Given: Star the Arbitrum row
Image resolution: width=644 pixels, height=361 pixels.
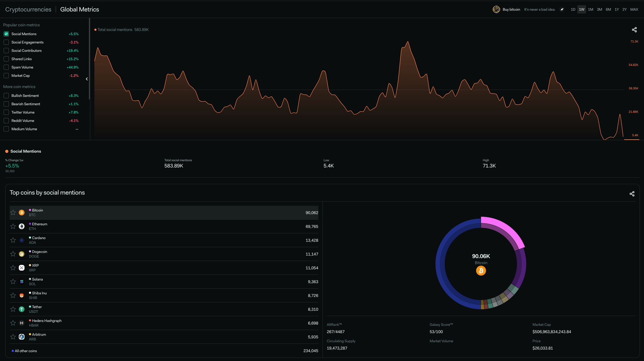Looking at the screenshot, I should 13,337.
